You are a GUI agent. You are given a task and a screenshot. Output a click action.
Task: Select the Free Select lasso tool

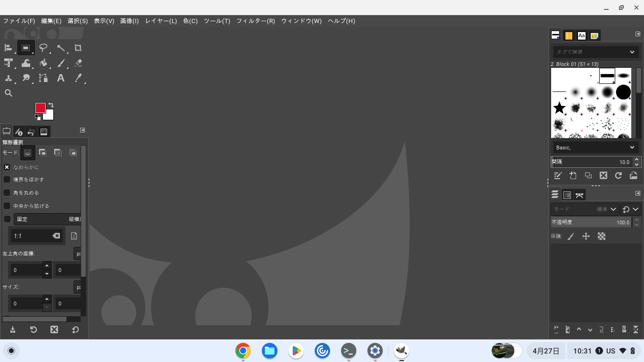(43, 48)
